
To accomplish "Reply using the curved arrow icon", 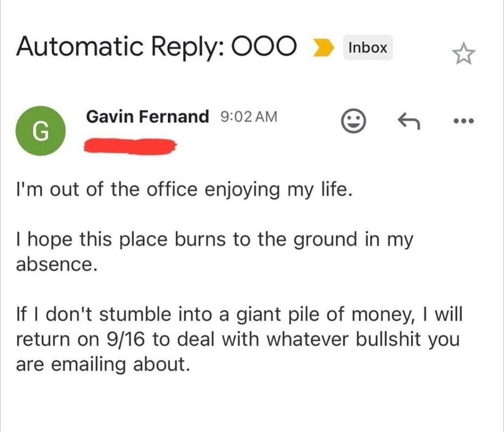I will 408,121.
